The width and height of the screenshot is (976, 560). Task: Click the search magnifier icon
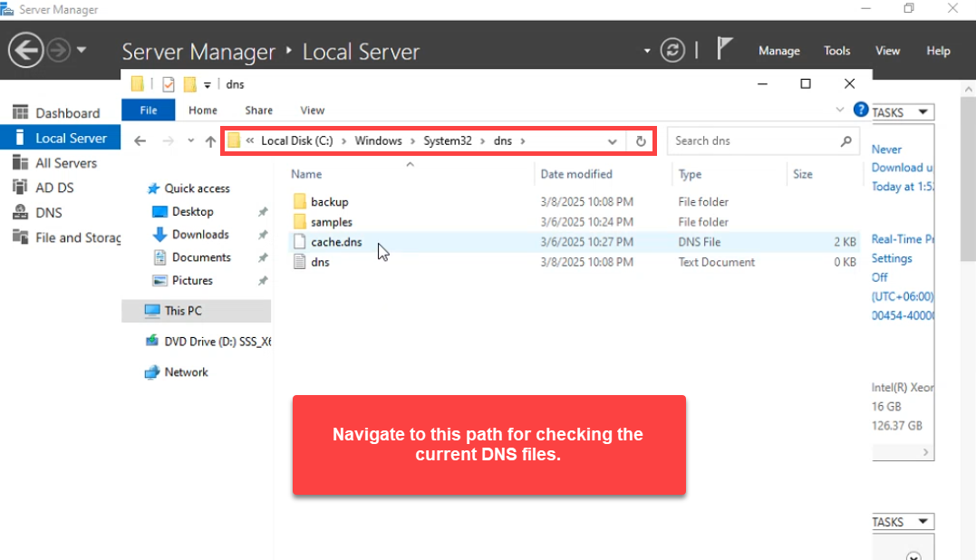pos(846,141)
